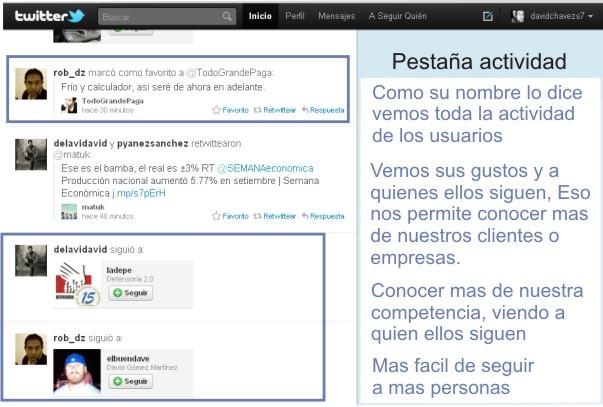
Task: Click the 'hace 30 minutos' timestamp
Action: (108, 110)
